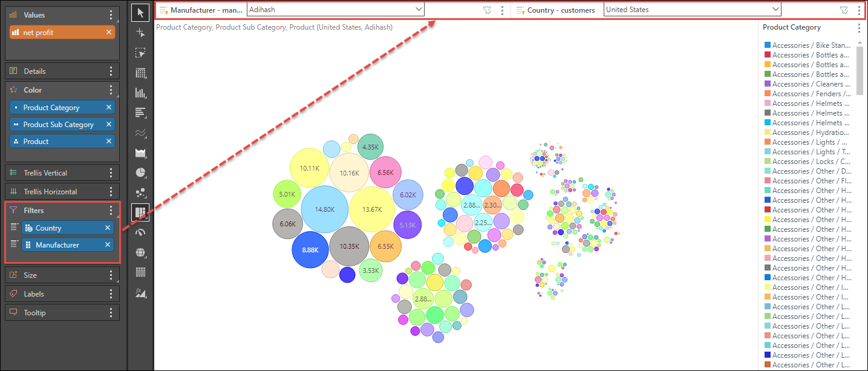868x371 pixels.
Task: Remove Product Sub Category from Color
Action: (109, 125)
